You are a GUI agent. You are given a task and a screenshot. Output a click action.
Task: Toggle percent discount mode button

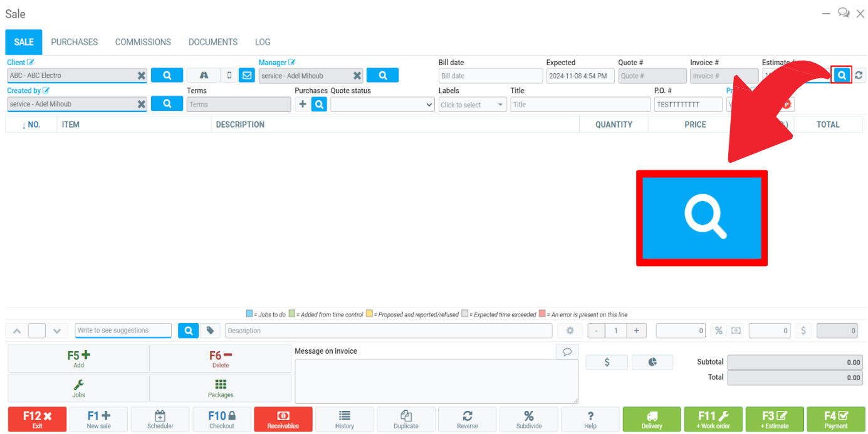718,331
